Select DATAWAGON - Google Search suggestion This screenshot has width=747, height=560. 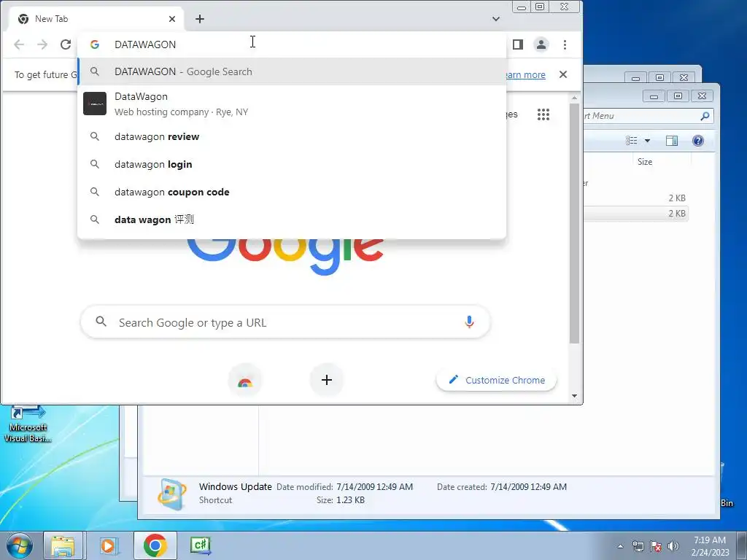point(292,71)
